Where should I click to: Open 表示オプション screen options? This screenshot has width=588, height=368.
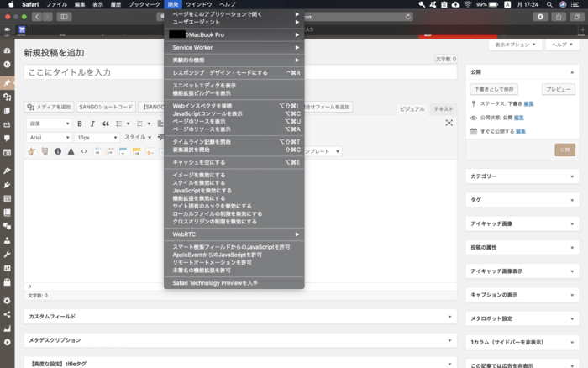(x=515, y=45)
